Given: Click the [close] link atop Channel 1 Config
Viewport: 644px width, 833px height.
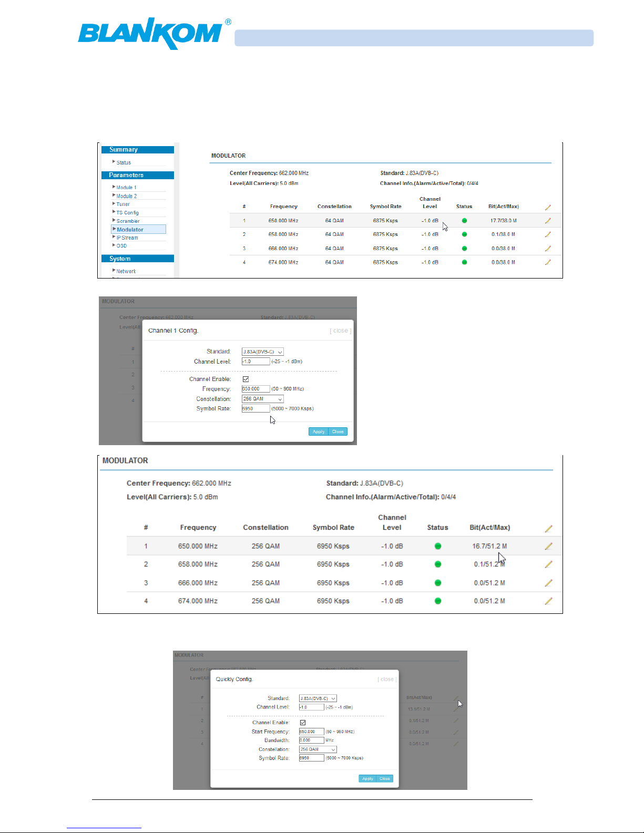Looking at the screenshot, I should click(x=341, y=331).
